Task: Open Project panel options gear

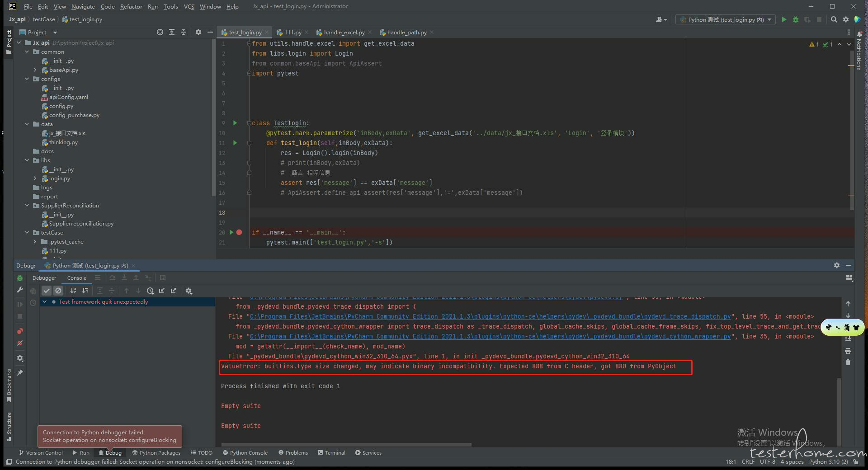Action: [198, 32]
